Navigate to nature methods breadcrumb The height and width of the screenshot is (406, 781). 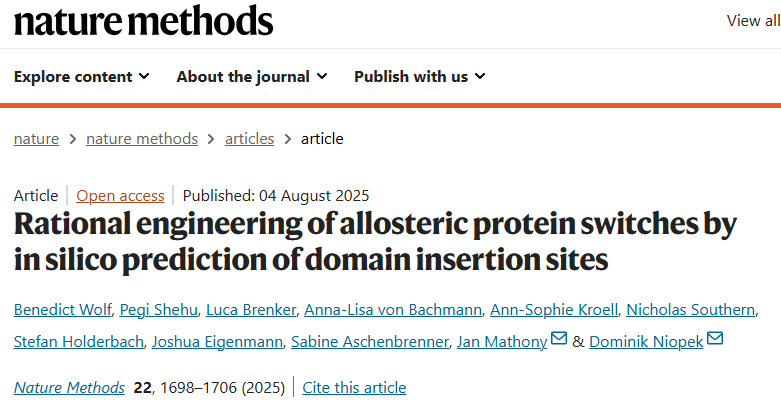coord(142,139)
